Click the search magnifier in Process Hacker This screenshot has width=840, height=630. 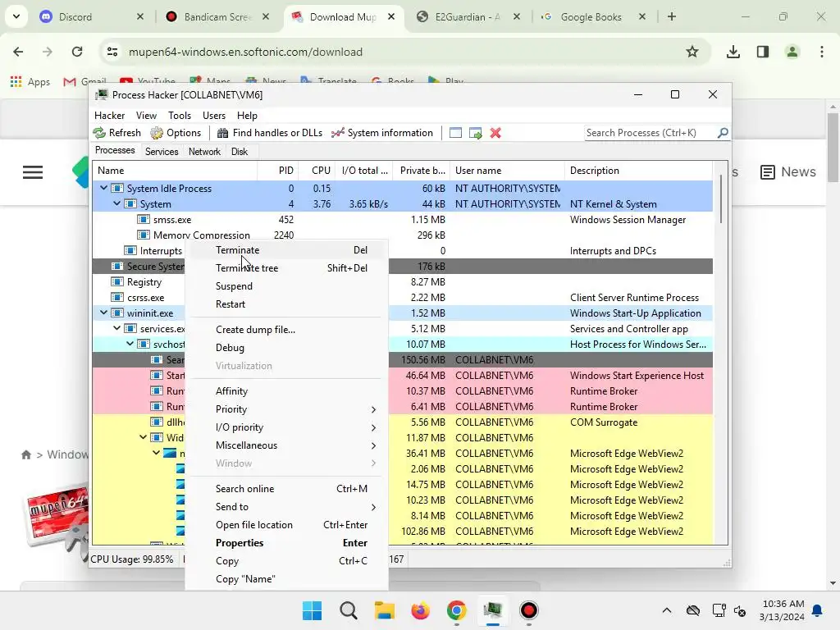[x=723, y=132]
